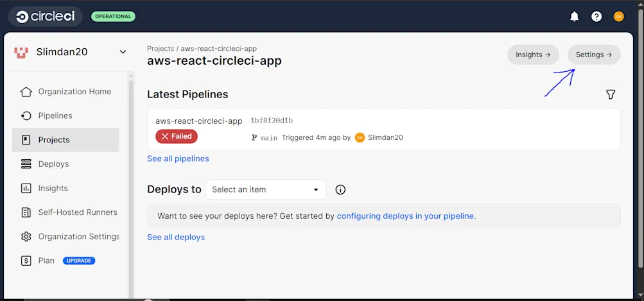644x301 pixels.
Task: Open project Settings button
Action: pos(594,55)
